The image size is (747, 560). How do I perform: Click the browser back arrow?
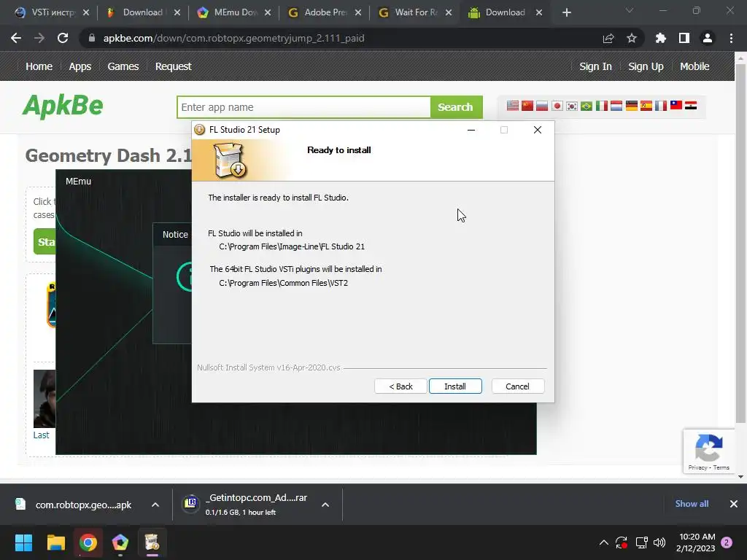coord(16,38)
